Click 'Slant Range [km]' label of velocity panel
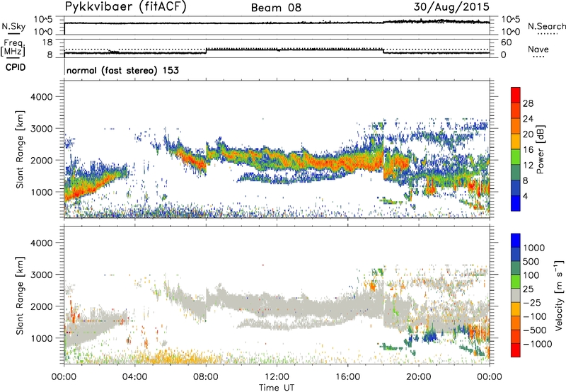566x392 pixels. pyautogui.click(x=20, y=295)
